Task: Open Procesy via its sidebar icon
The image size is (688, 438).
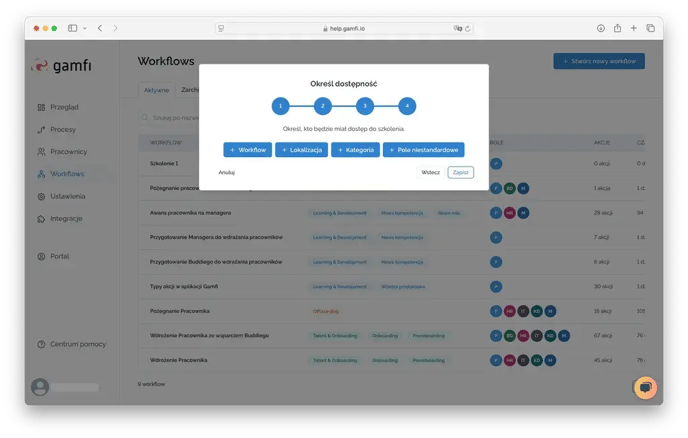Action: pyautogui.click(x=41, y=130)
